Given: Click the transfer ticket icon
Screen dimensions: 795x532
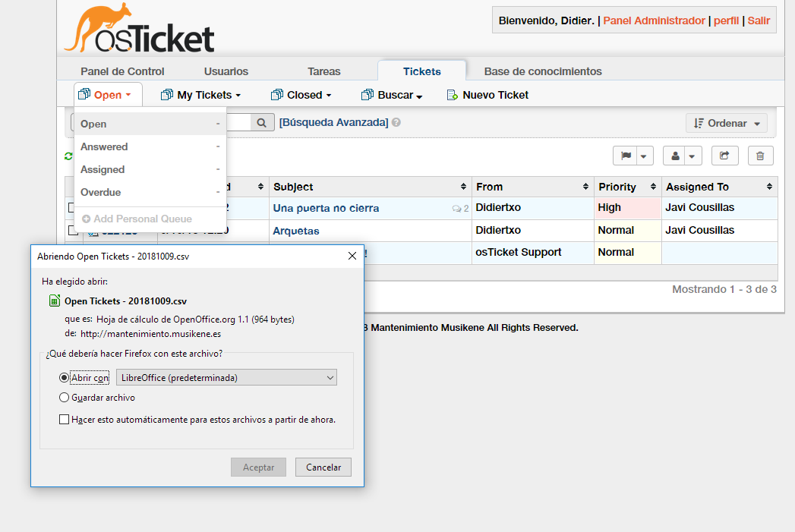Looking at the screenshot, I should [724, 155].
